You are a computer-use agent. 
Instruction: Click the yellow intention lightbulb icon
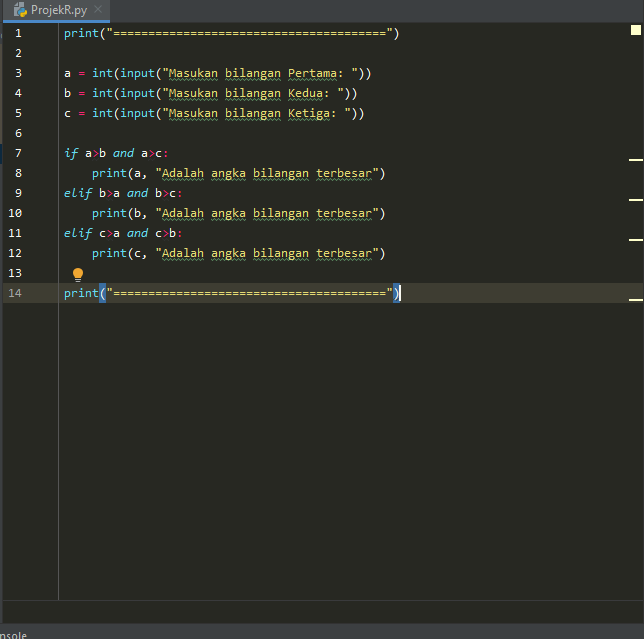coord(78,274)
